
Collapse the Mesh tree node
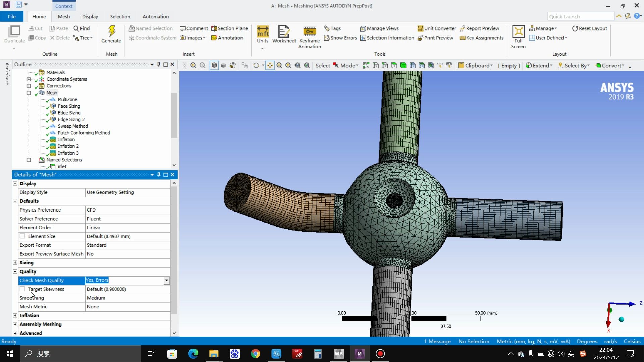(x=29, y=93)
